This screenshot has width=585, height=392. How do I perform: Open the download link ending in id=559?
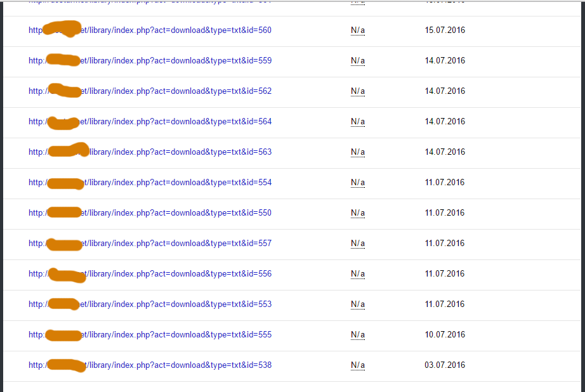pos(178,61)
